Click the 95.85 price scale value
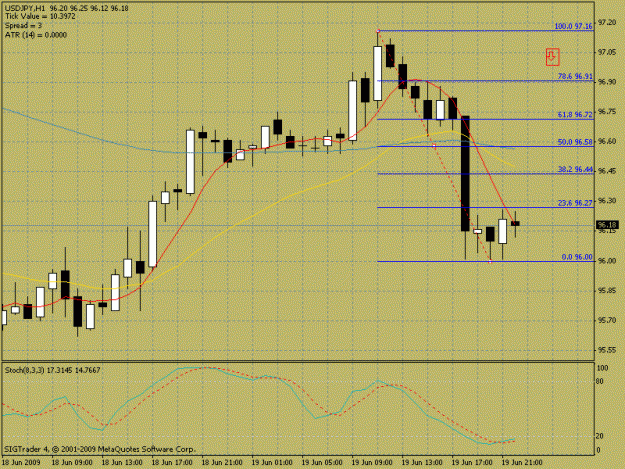Image resolution: width=625 pixels, height=469 pixels. 607,290
